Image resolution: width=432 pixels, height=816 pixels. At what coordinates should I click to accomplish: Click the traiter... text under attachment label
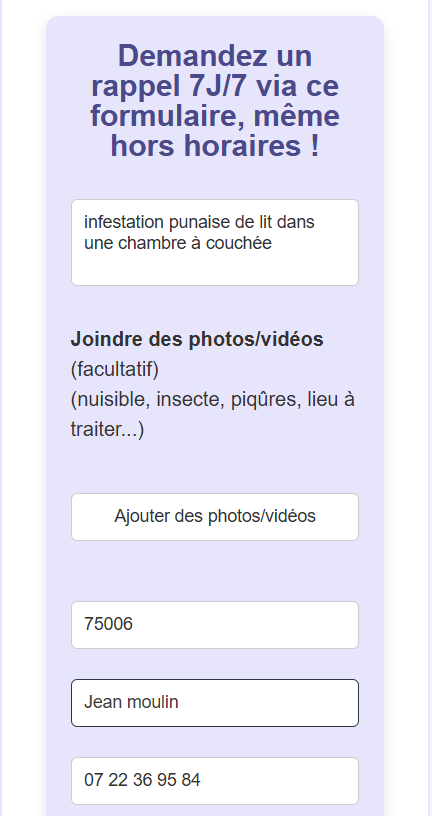click(x=107, y=430)
